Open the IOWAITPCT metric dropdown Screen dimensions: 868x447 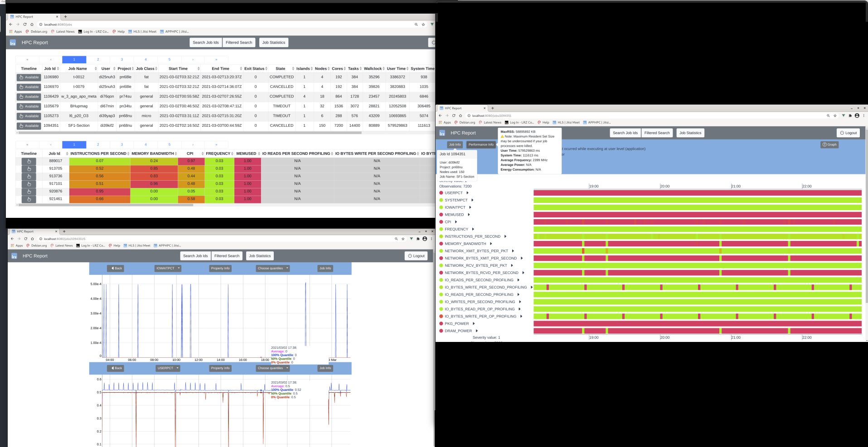168,268
